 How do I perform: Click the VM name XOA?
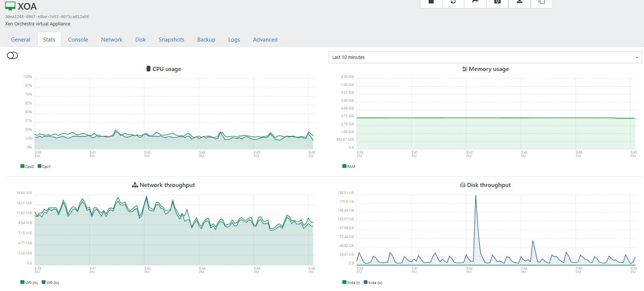[27, 6]
